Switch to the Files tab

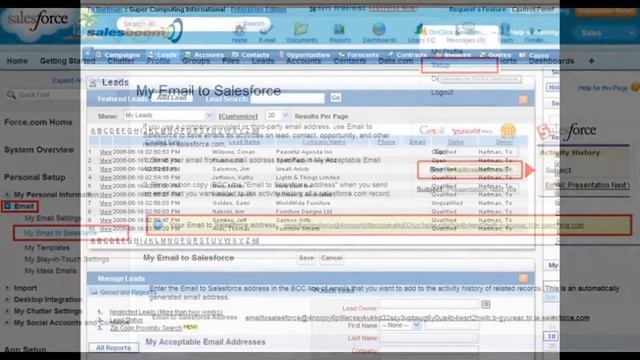coord(231,61)
